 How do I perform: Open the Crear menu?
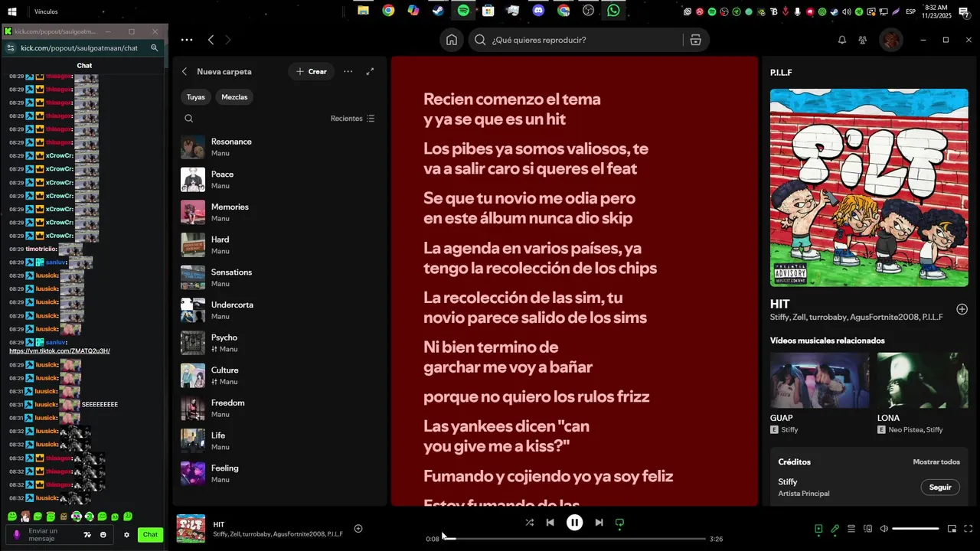point(311,71)
